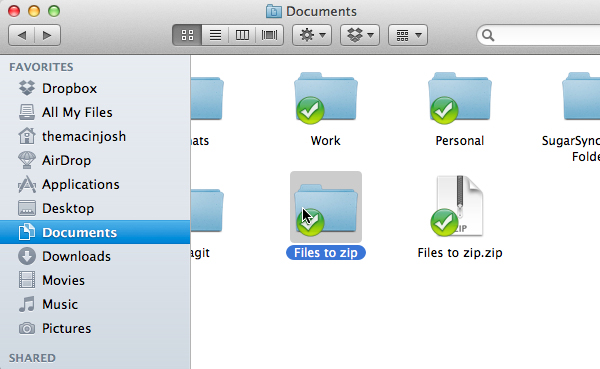Close the Finder window

14,11
